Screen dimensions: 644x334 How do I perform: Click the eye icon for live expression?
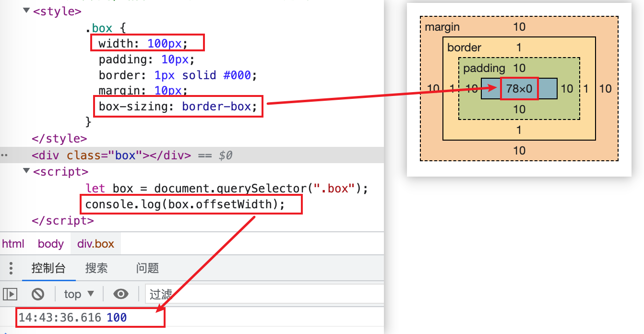(121, 294)
